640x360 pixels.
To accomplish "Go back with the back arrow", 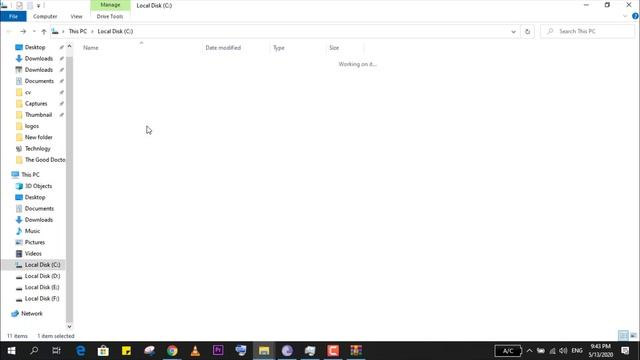I will click(x=9, y=31).
